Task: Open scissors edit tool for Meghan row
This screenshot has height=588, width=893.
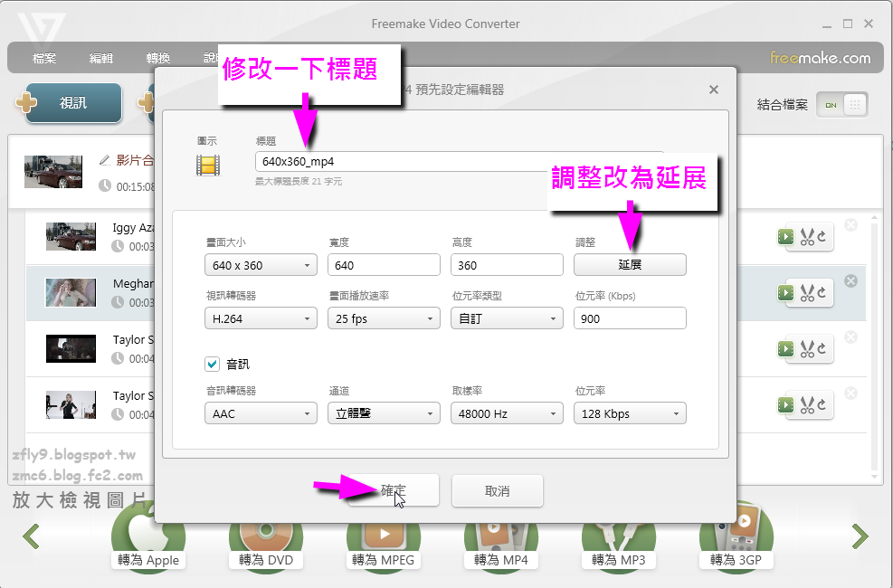Action: tap(807, 292)
